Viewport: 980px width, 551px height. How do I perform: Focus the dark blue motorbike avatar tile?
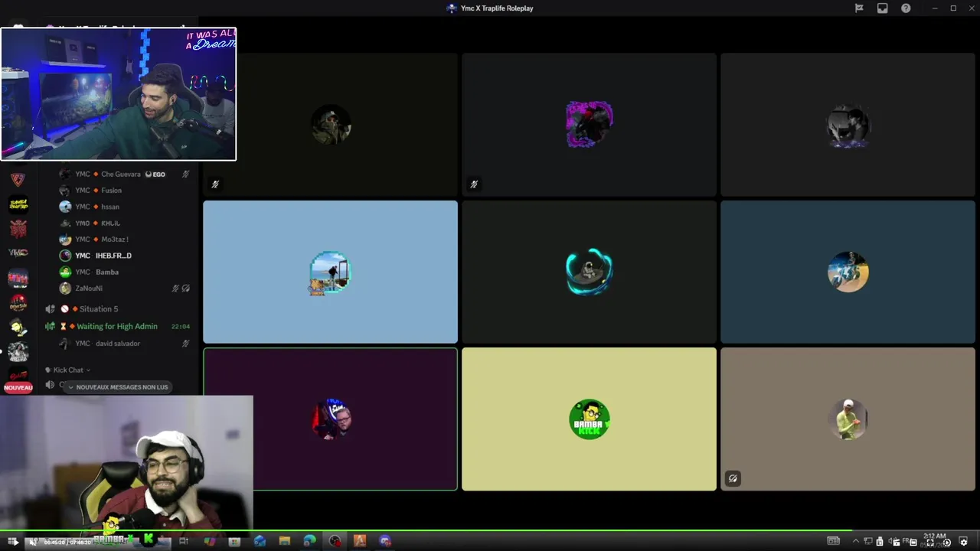pos(848,272)
